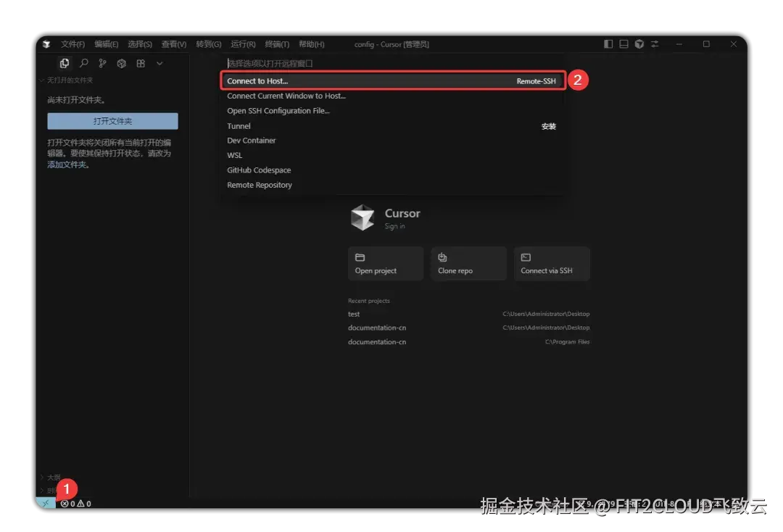This screenshot has height=532, width=783.
Task: Click the terminal icon in Connect via SSH
Action: click(x=526, y=257)
